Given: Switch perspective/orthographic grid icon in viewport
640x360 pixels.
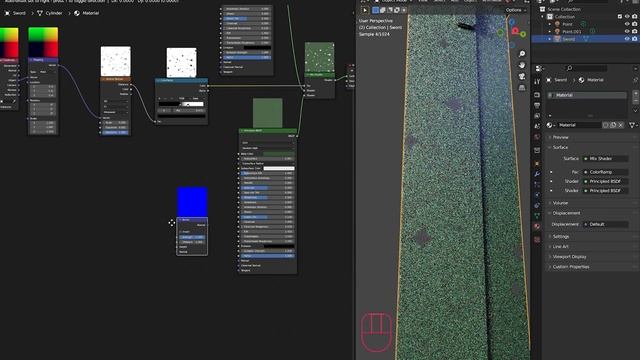Looking at the screenshot, I should coord(522,88).
